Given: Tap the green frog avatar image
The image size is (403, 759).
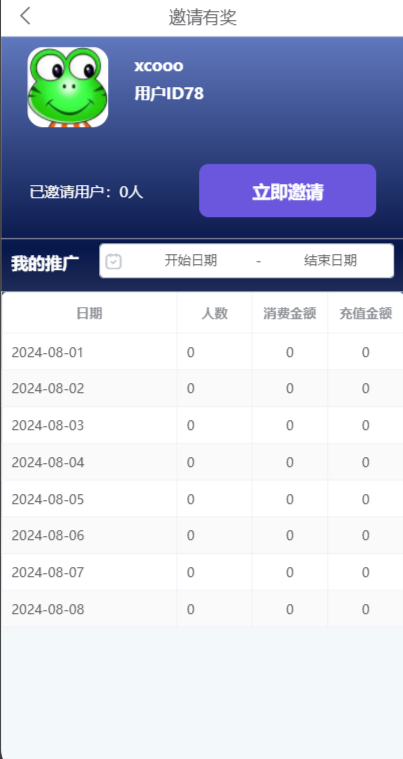Looking at the screenshot, I should point(68,87).
